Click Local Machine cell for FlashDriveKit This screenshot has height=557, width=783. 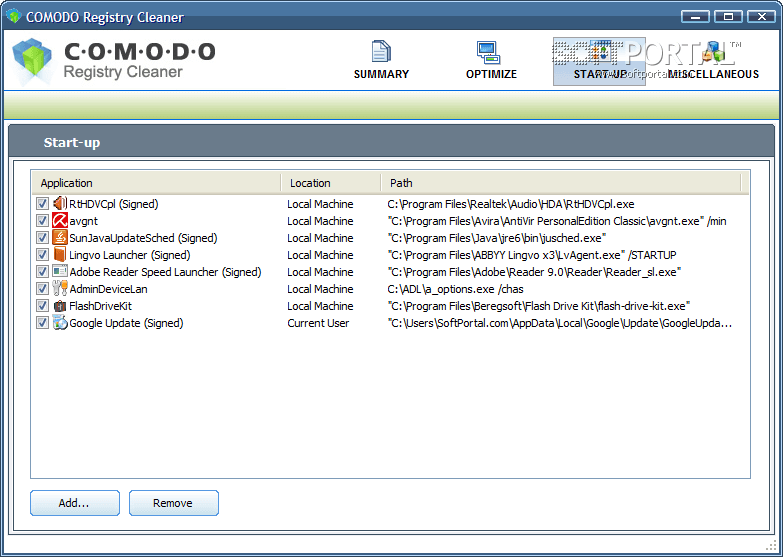pos(320,306)
